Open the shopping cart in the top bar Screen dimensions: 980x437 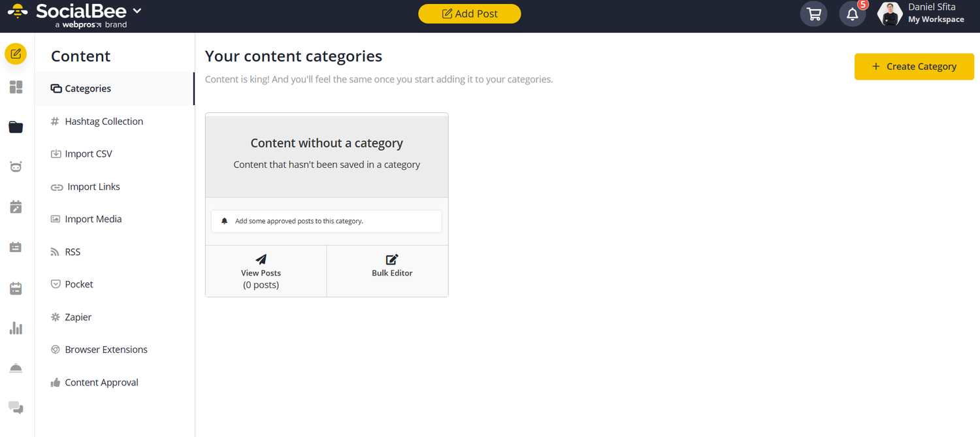pos(813,13)
